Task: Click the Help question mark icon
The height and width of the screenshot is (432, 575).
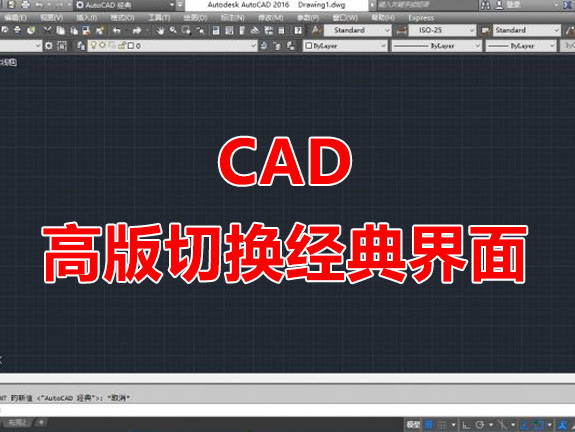Action: click(298, 30)
